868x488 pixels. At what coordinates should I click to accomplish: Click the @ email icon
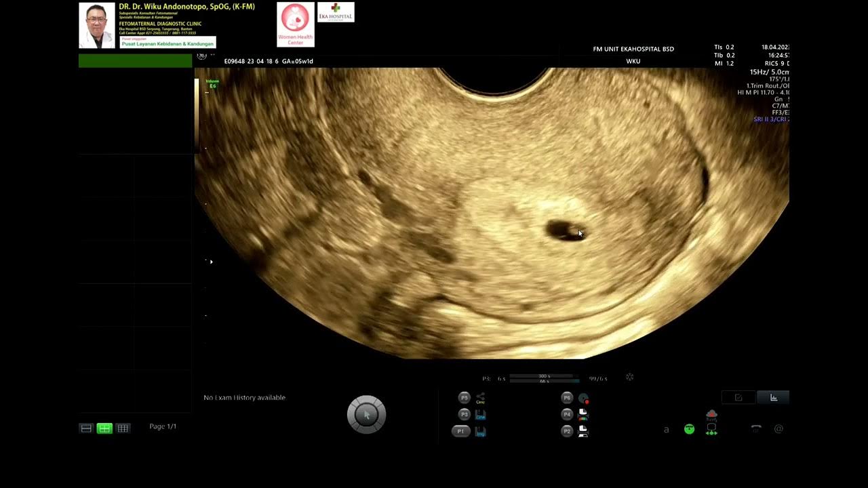[778, 428]
